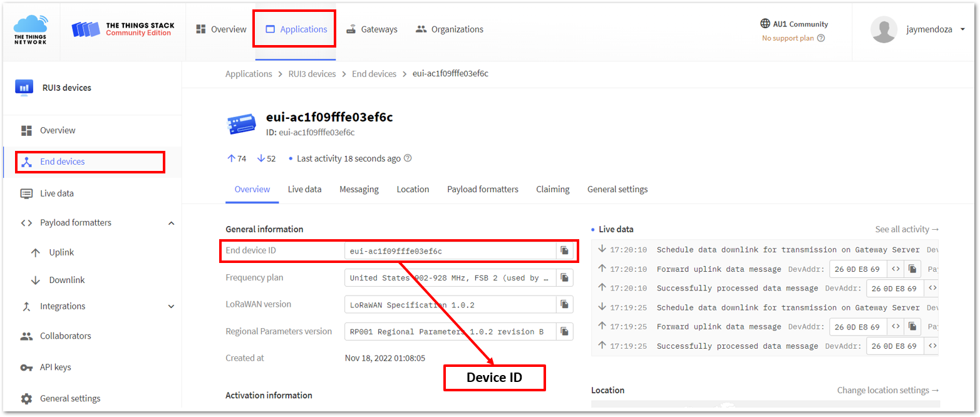Image resolution: width=980 pixels, height=417 pixels.
Task: Go to End devices breadcrumb
Action: 374,74
